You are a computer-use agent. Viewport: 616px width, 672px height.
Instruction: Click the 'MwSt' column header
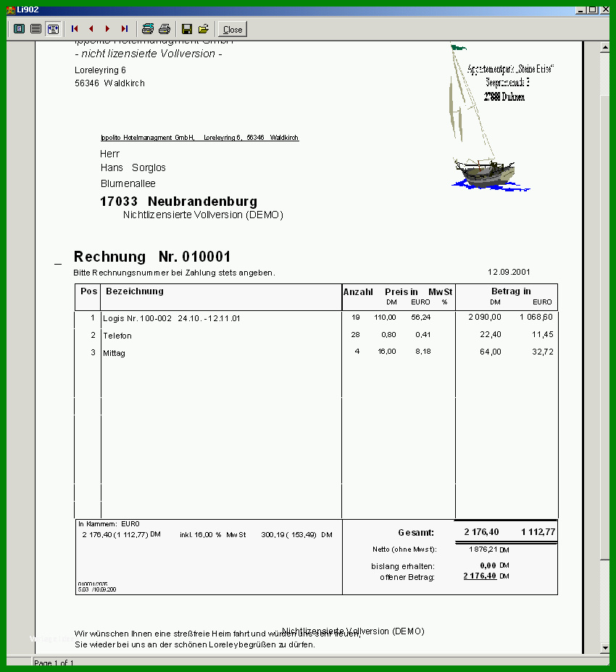(x=441, y=292)
